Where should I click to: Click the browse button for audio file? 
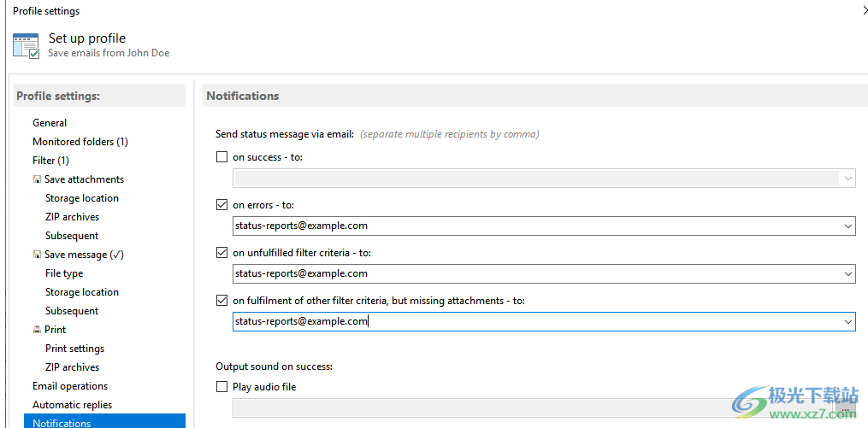(847, 407)
